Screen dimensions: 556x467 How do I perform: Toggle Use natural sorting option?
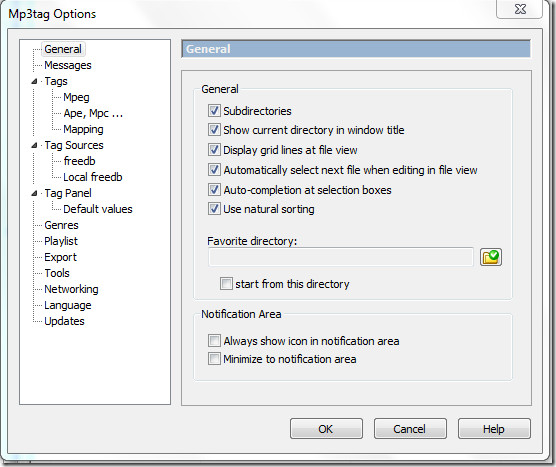coord(214,209)
